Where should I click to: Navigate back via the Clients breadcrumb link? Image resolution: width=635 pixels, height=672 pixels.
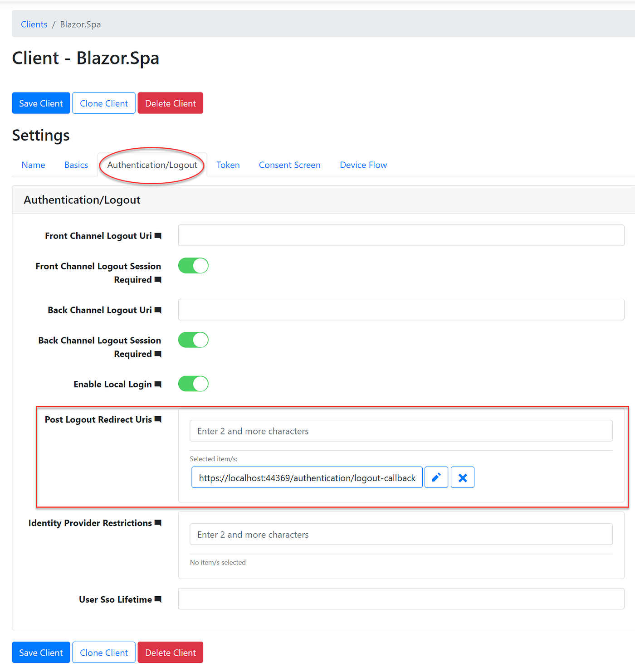34,24
